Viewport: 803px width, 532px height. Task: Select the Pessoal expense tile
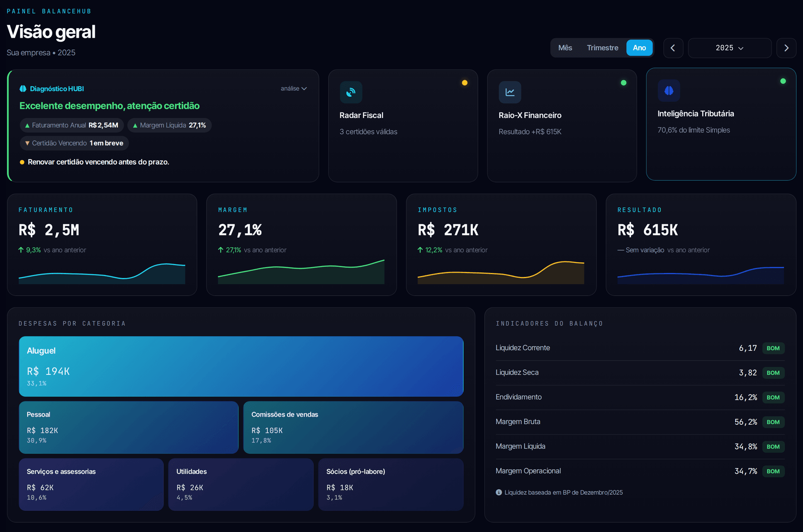point(128,427)
